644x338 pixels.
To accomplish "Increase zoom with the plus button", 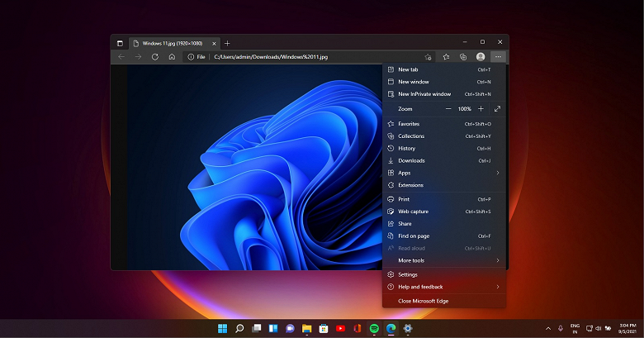I will [x=481, y=109].
